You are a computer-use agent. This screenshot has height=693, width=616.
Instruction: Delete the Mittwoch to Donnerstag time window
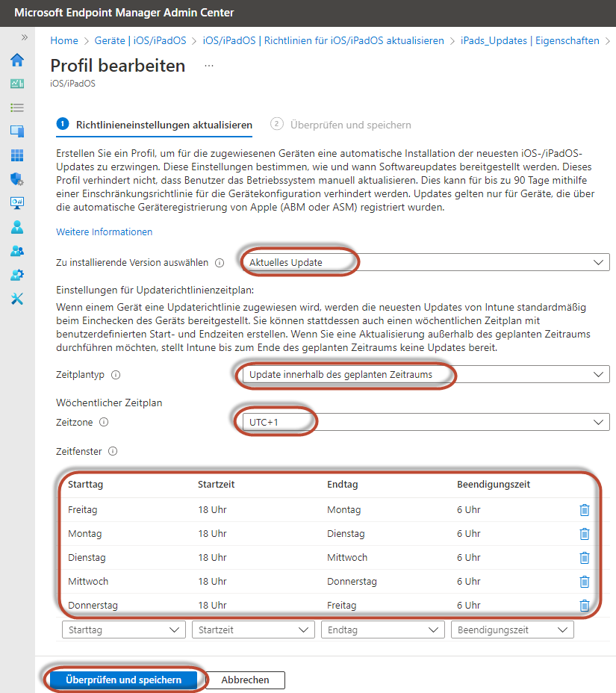[584, 582]
